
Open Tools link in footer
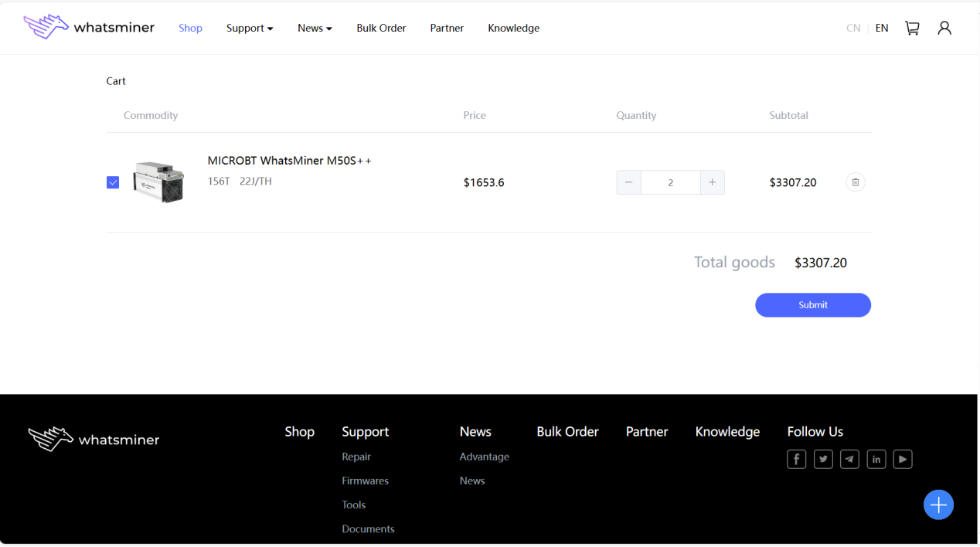354,505
